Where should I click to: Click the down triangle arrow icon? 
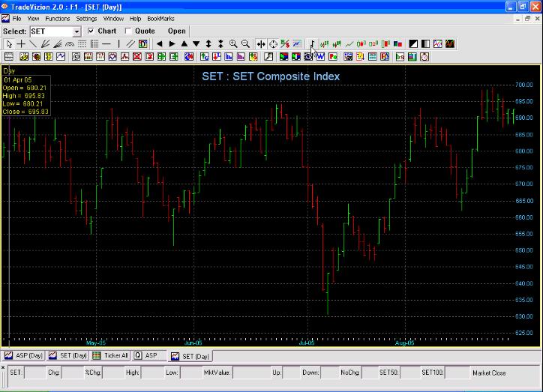(196, 44)
